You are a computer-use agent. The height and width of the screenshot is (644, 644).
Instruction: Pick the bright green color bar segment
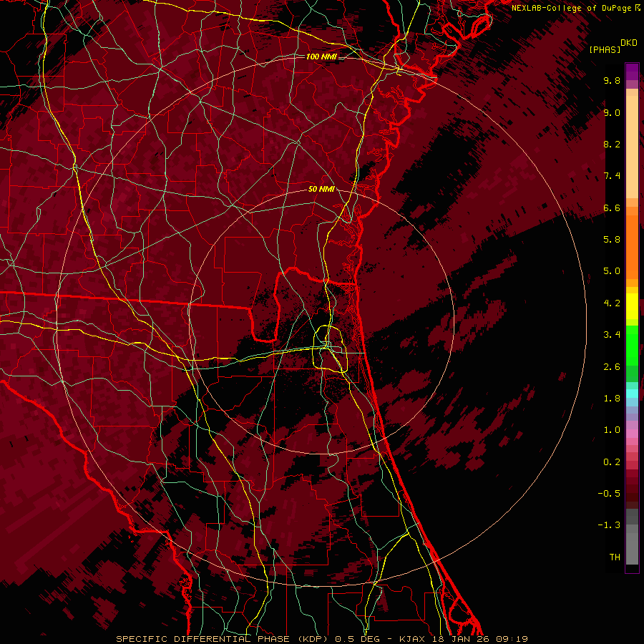(632, 345)
